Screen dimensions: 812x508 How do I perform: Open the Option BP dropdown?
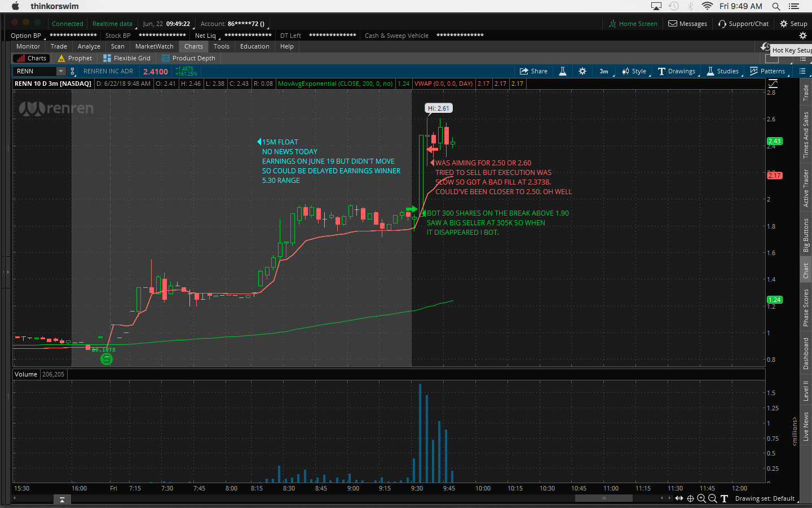tap(27, 36)
